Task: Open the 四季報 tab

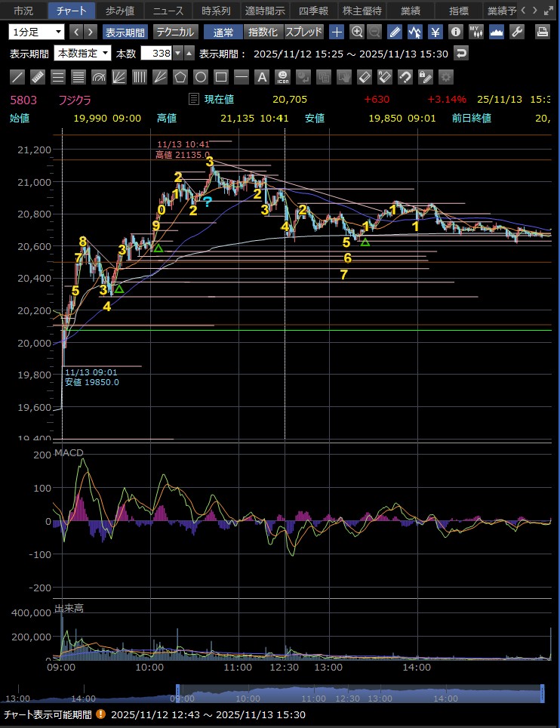Action: click(x=312, y=11)
